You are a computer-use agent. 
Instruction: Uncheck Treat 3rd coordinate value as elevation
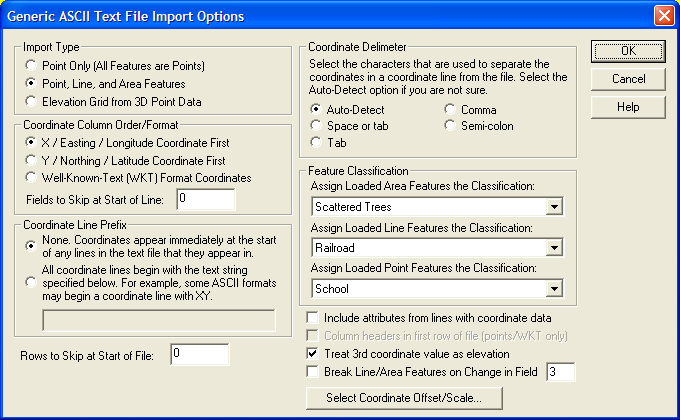(x=314, y=354)
